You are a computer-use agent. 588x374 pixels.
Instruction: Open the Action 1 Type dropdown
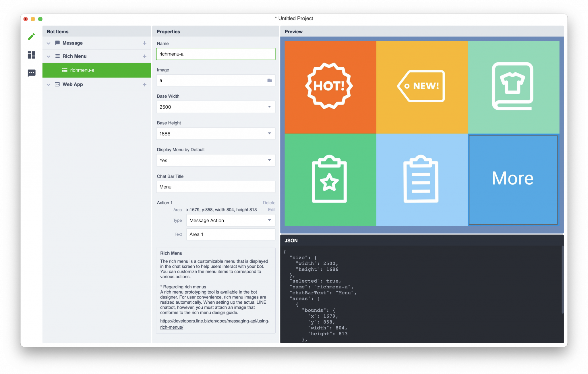tap(269, 220)
